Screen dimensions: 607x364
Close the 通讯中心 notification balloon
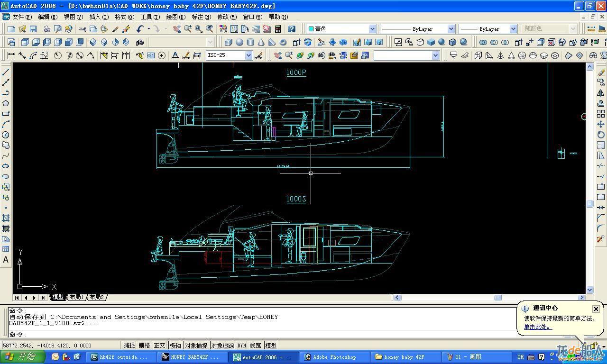pyautogui.click(x=596, y=309)
